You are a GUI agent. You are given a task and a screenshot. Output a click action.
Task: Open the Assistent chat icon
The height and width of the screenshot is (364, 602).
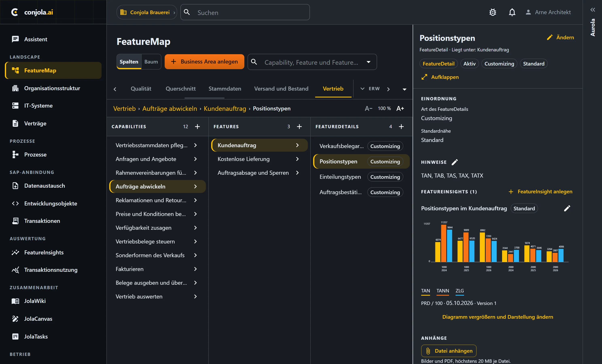click(15, 39)
